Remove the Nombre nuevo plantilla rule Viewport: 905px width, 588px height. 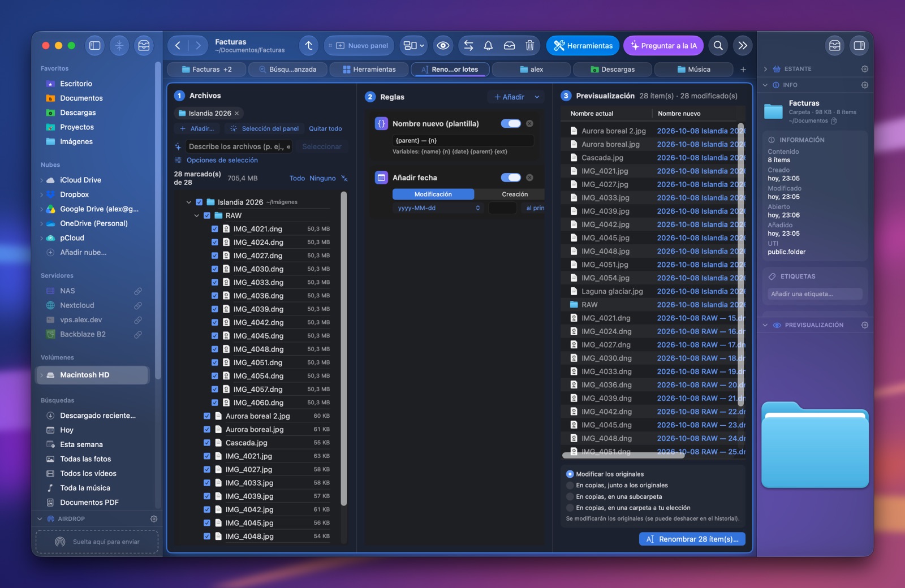point(529,124)
